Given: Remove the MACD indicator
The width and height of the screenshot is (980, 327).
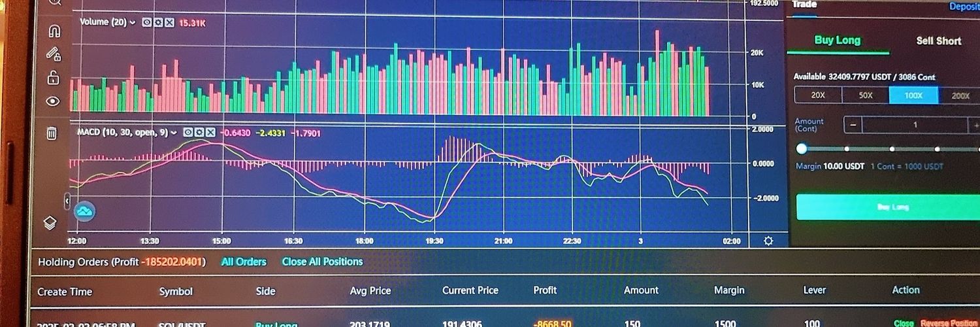Looking at the screenshot, I should pyautogui.click(x=210, y=132).
